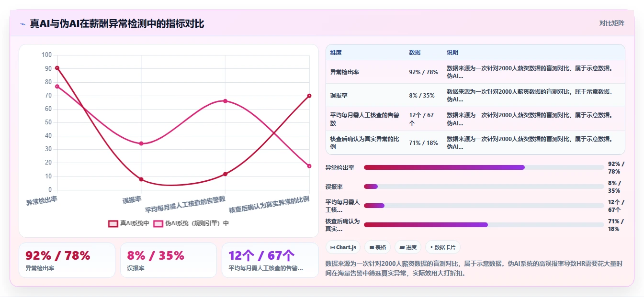The image size is (644, 297).
Task: Click the 8% / 35% value beside progress bar
Action: (x=615, y=187)
